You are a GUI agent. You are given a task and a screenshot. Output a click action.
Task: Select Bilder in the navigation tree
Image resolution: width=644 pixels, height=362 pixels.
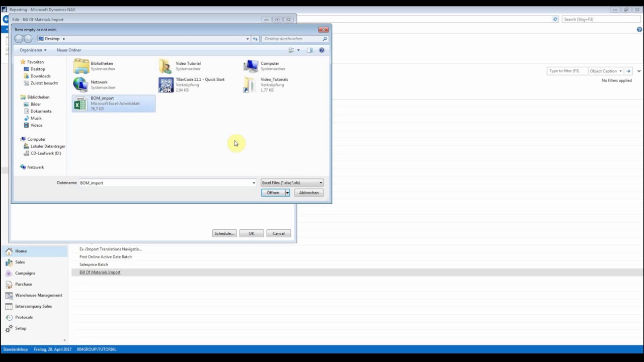tap(36, 104)
